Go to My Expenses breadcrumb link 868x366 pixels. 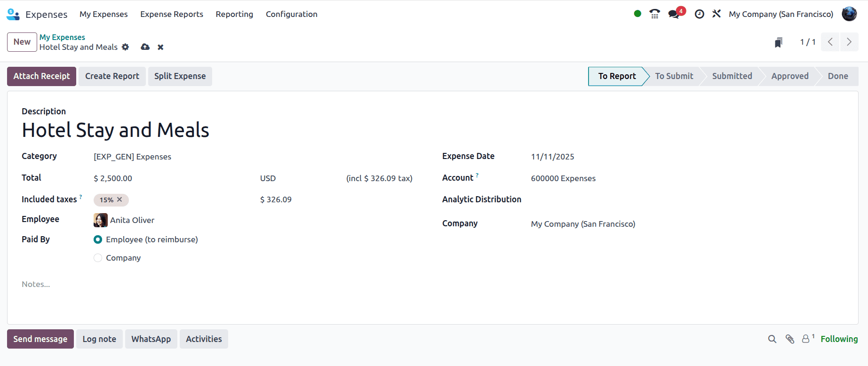[62, 37]
